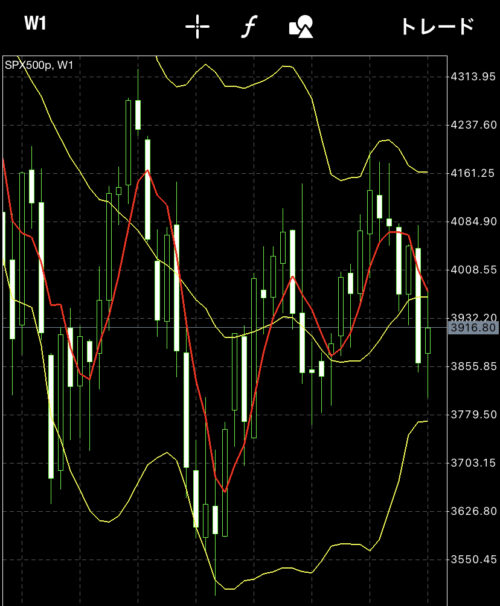This screenshot has height=606, width=500.
Task: Open the drawing objects shapes tool
Action: (301, 27)
